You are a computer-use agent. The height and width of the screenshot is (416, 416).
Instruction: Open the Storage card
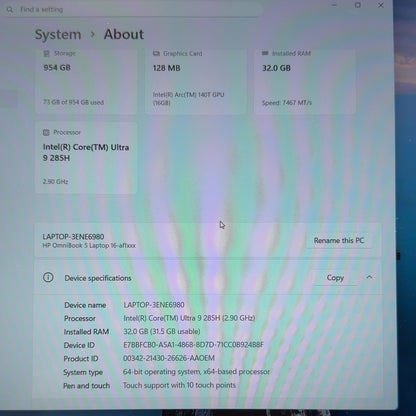86,82
